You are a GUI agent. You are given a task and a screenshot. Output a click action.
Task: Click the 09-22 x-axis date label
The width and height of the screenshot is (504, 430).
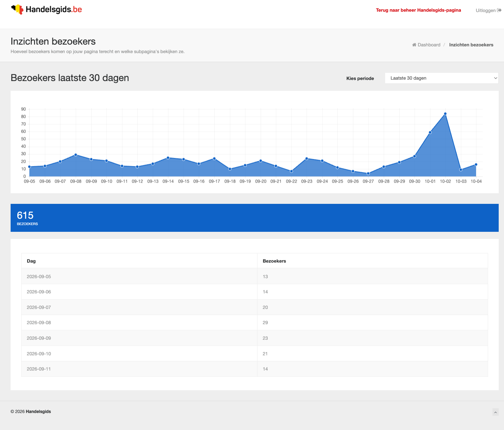point(291,182)
